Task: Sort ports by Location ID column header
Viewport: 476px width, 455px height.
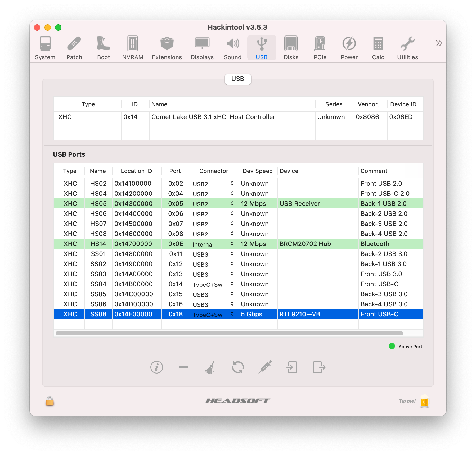Action: (137, 171)
